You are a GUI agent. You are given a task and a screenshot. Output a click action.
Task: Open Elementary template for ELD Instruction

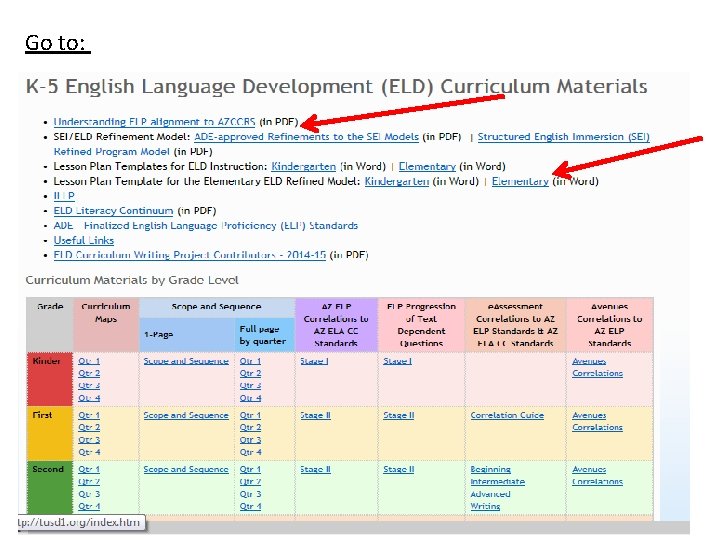427,166
